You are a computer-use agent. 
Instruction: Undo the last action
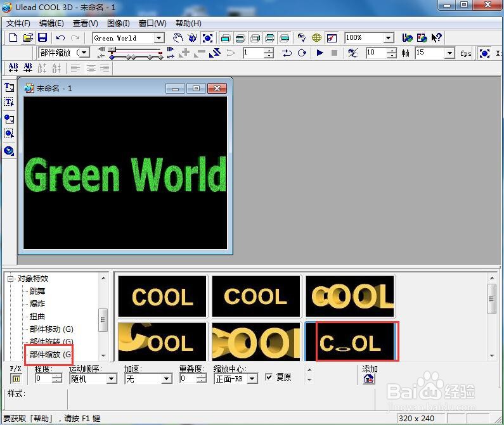60,38
